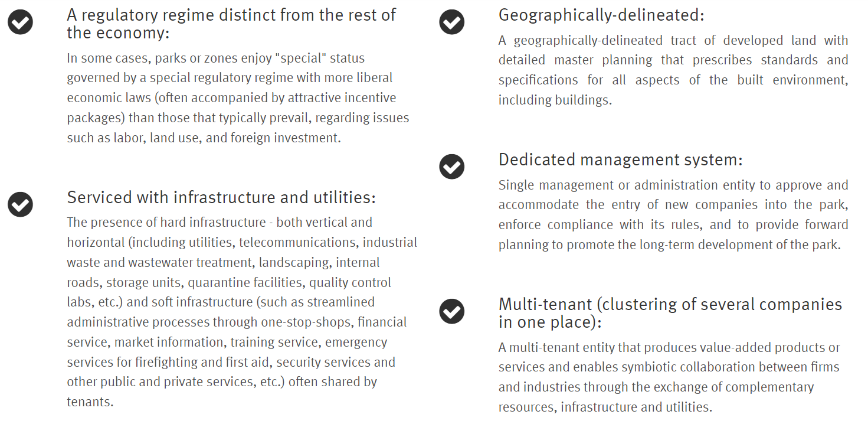Click the paragraph beginning "Single management or administration"
Image resolution: width=868 pixels, height=424 pixels.
tap(673, 214)
